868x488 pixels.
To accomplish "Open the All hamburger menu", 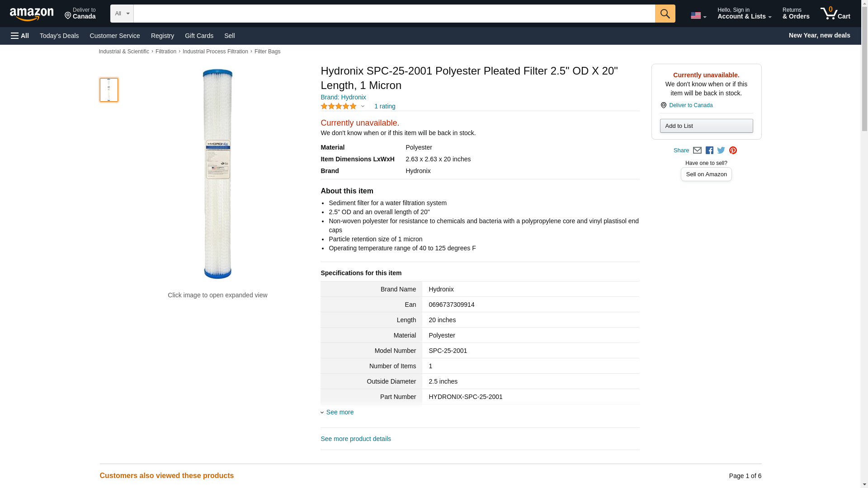I will pos(20,36).
